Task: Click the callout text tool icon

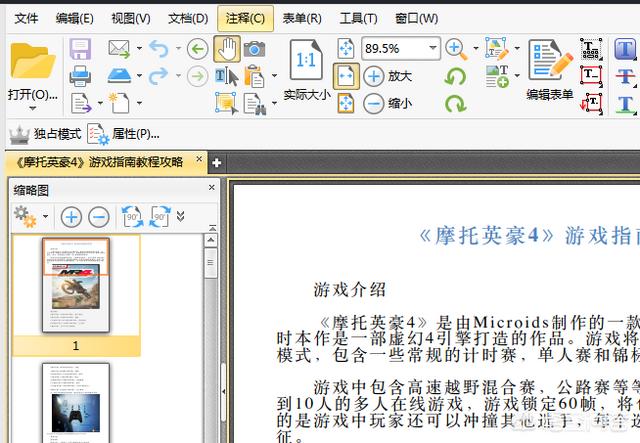Action: [591, 104]
